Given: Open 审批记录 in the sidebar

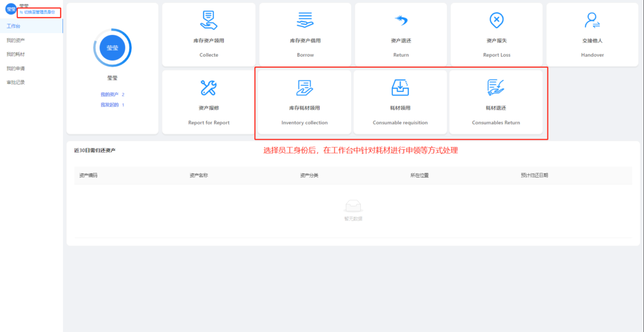Looking at the screenshot, I should [16, 82].
